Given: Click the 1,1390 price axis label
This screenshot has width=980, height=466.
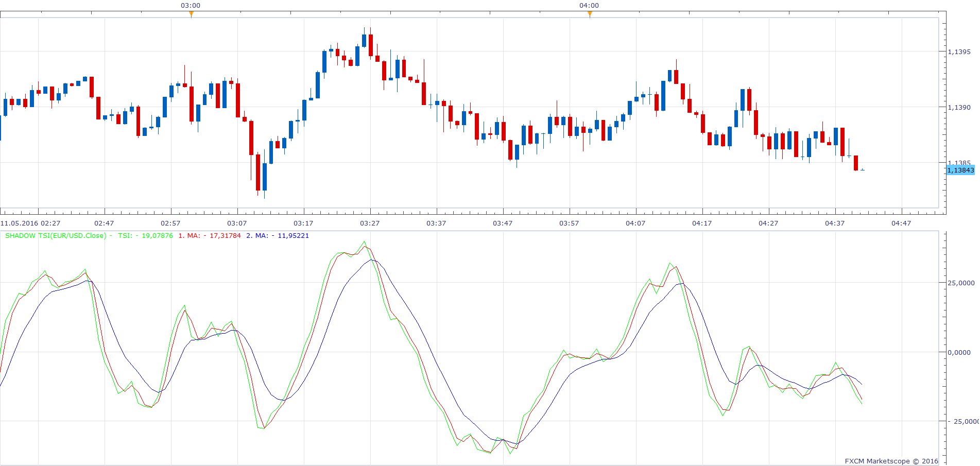Looking at the screenshot, I should 959,108.
